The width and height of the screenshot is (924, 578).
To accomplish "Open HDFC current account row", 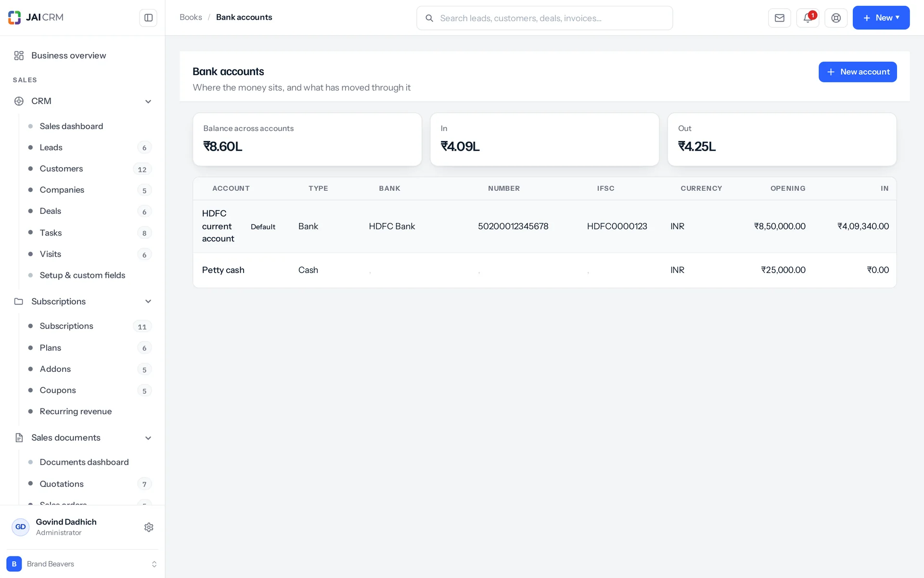I will [544, 226].
